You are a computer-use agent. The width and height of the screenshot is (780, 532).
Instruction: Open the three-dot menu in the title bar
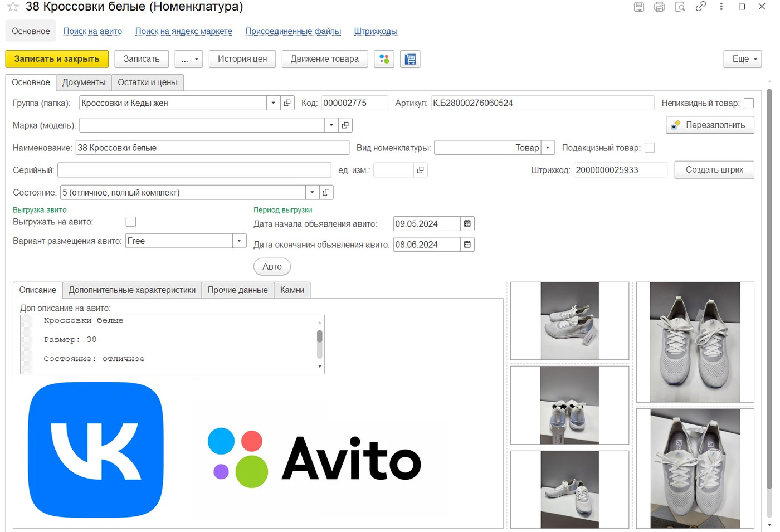(x=721, y=7)
